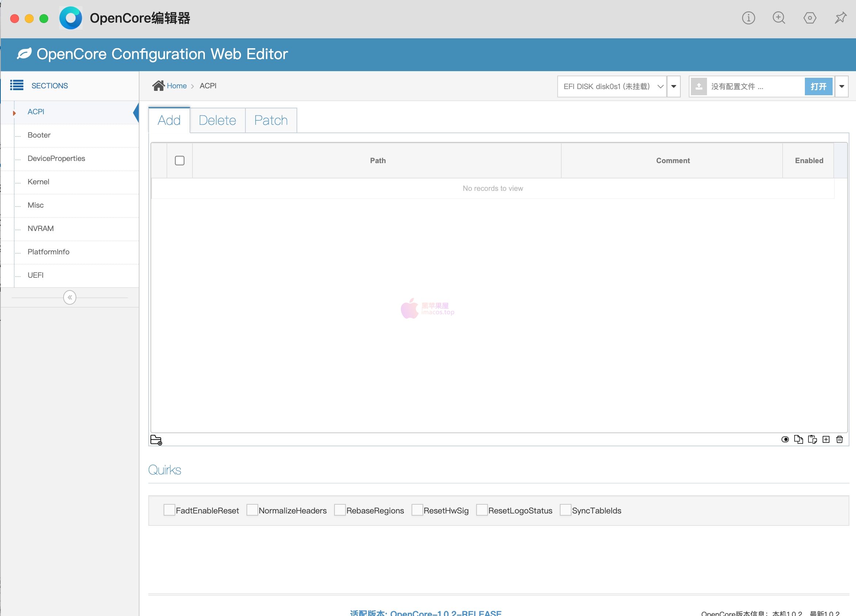Screen dimensions: 856x616
Task: Add a new row with the plus icon
Action: 826,439
